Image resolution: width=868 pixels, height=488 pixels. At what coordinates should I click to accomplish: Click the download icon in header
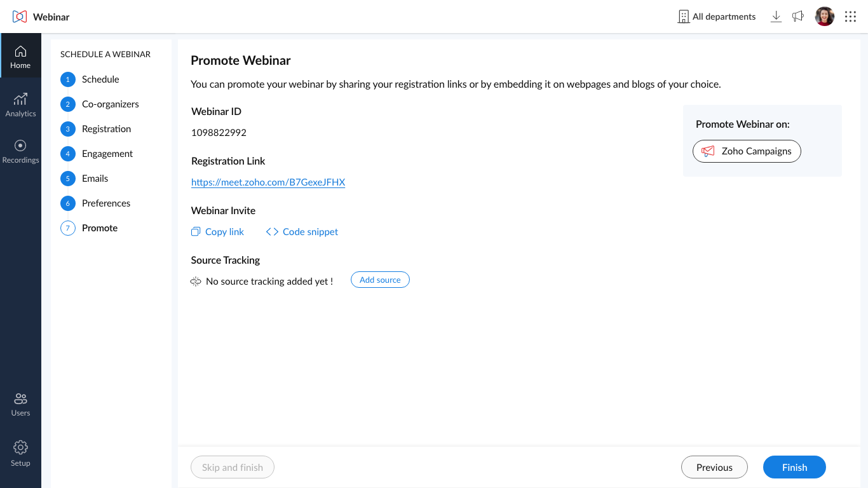click(x=776, y=17)
